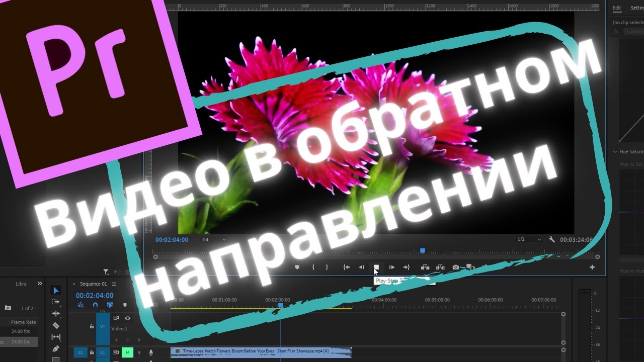Screen dimensions: 644x362
Task: Select the Razor tool
Action: pyautogui.click(x=56, y=325)
